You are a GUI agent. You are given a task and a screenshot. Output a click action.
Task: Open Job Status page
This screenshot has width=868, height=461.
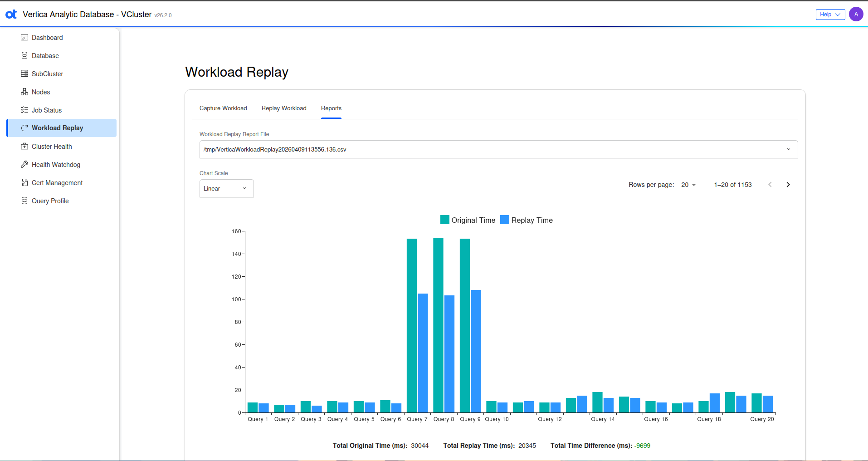pyautogui.click(x=62, y=110)
